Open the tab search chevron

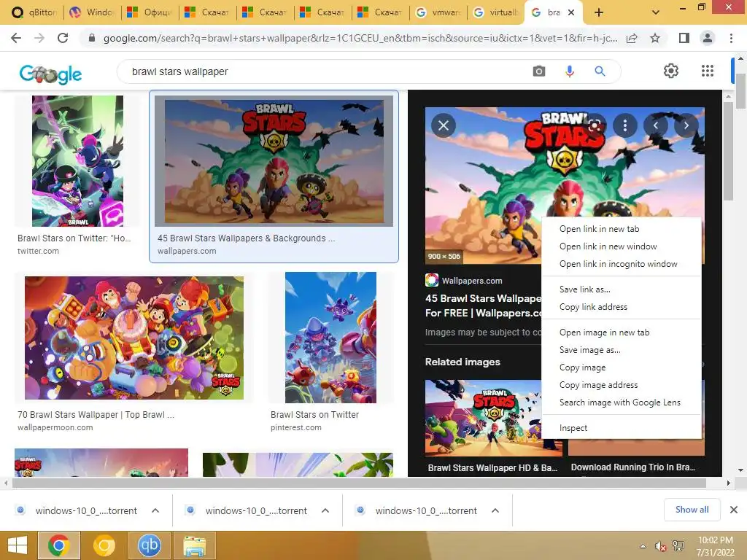[656, 12]
